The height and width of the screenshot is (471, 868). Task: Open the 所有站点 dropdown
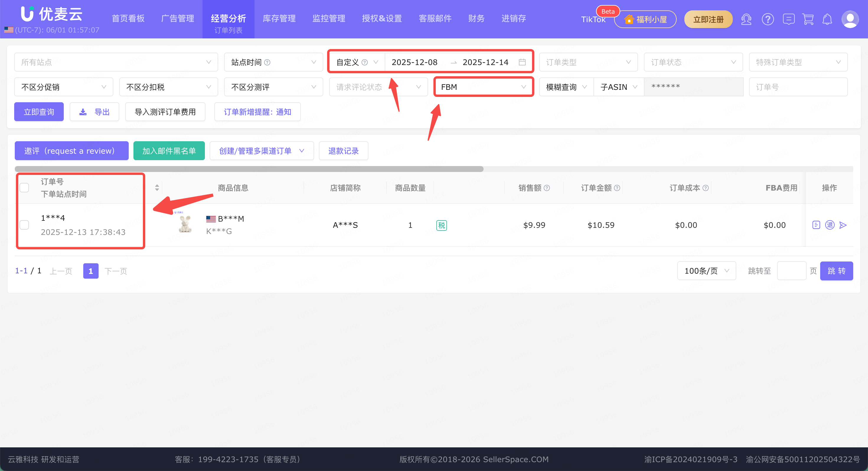[x=116, y=62]
